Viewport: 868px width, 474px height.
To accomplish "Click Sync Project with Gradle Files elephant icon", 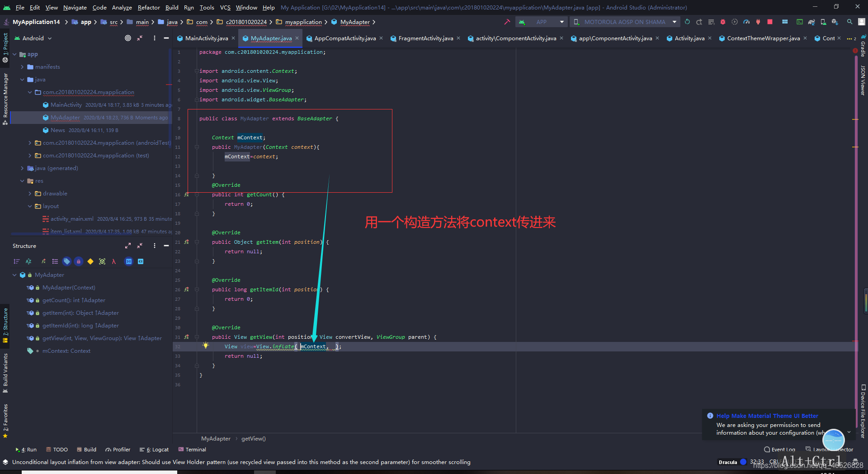I will pos(811,22).
